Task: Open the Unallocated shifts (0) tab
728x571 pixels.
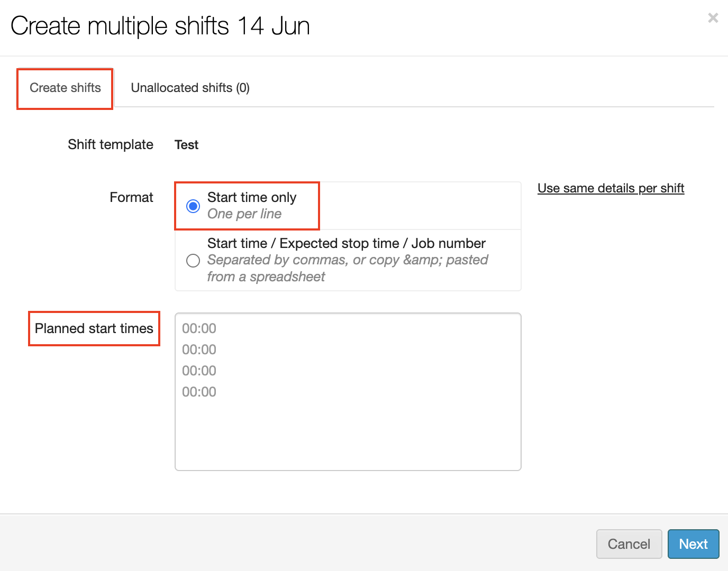Action: 190,88
